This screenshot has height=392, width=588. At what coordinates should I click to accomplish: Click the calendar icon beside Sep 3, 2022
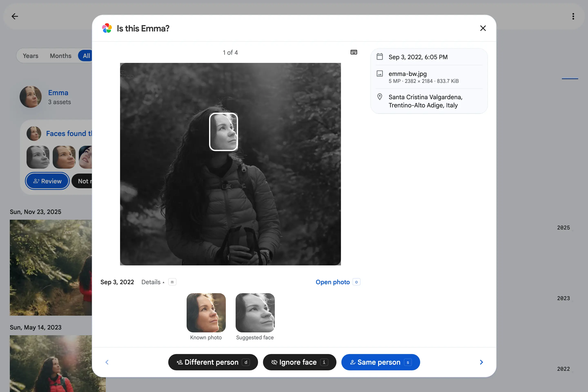coord(380,57)
